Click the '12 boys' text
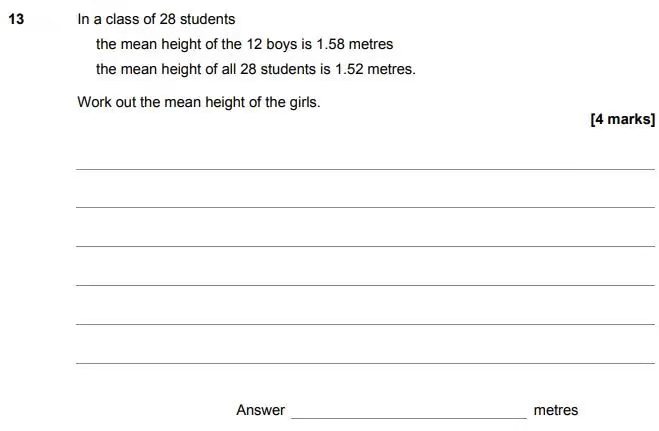659x431 pixels. pos(272,45)
